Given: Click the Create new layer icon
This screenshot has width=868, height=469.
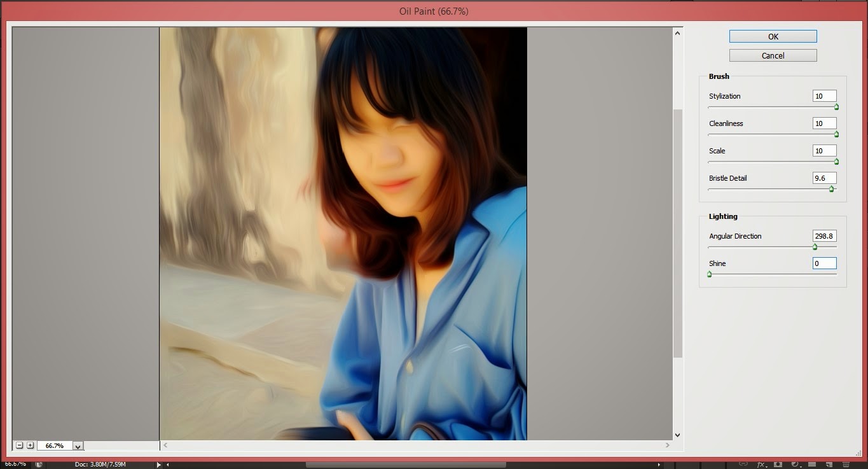Looking at the screenshot, I should point(828,464).
